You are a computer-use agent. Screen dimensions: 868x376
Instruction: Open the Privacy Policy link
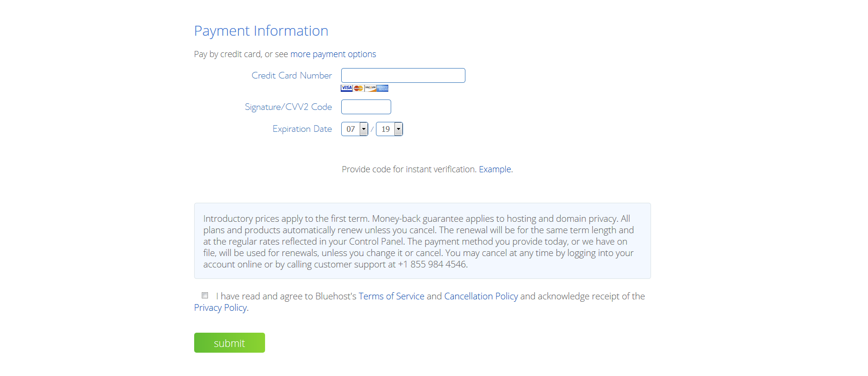click(x=220, y=307)
